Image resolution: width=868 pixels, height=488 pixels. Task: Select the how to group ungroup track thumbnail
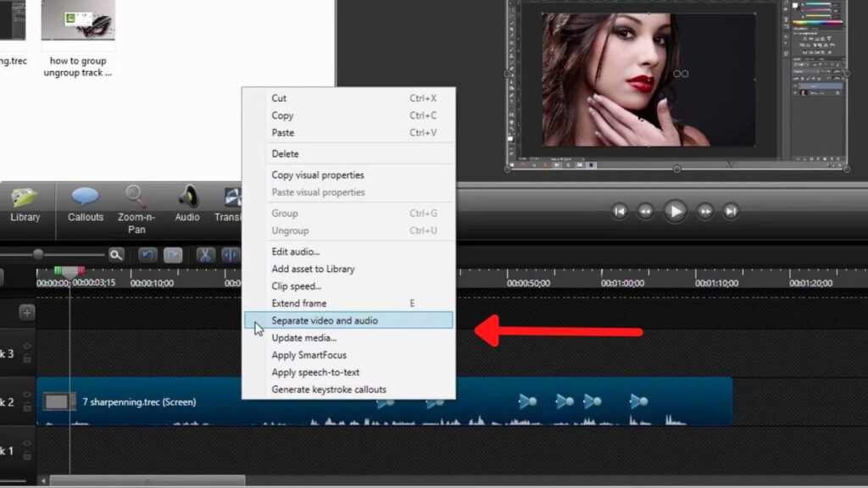pyautogui.click(x=78, y=25)
